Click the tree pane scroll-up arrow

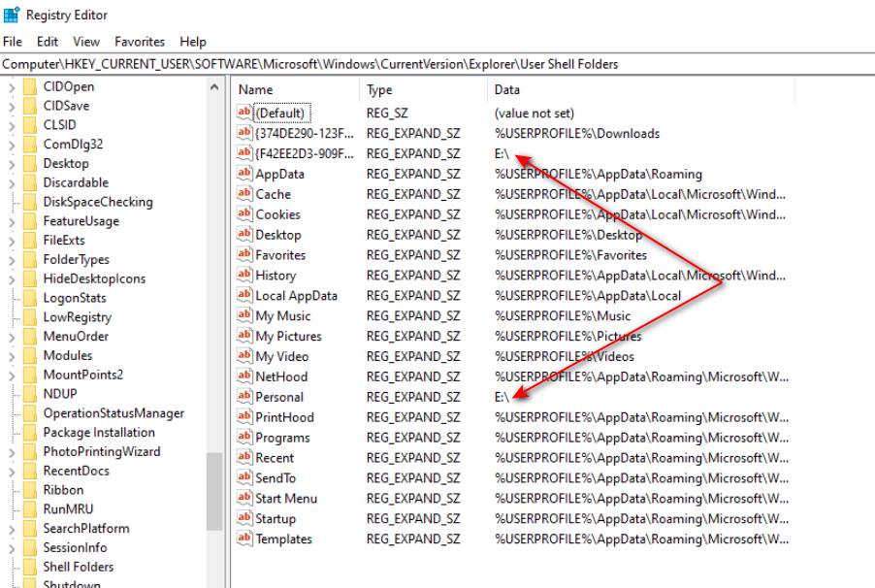click(x=214, y=87)
